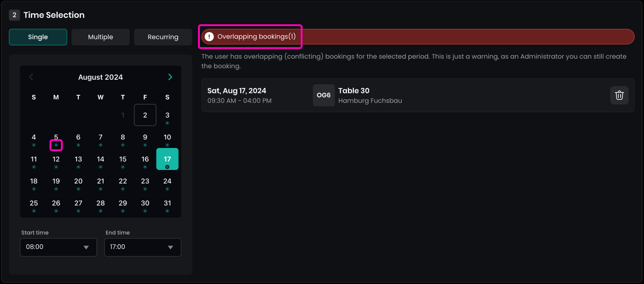The height and width of the screenshot is (284, 644).
Task: Click the warning icon on Overlapping bookings
Action: [209, 37]
